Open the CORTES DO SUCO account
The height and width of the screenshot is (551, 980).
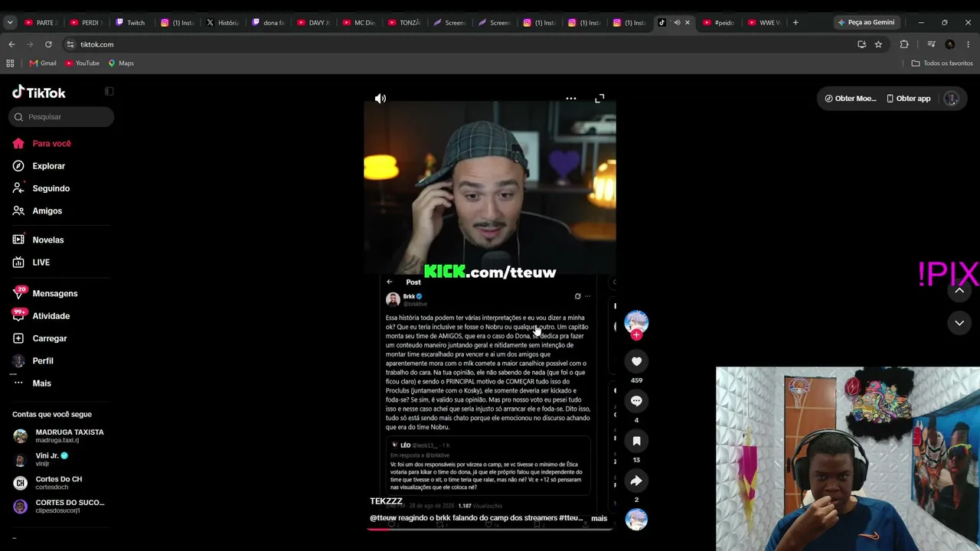(61, 507)
